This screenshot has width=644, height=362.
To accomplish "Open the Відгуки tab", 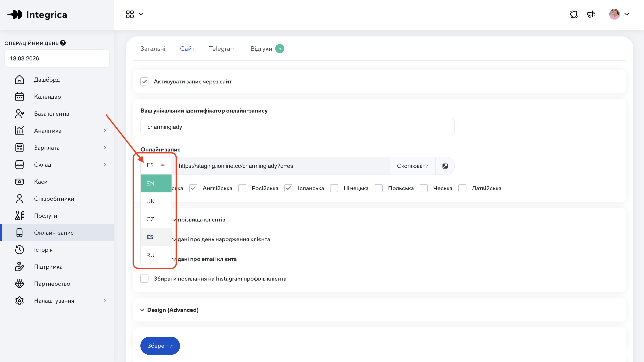I will [x=261, y=49].
